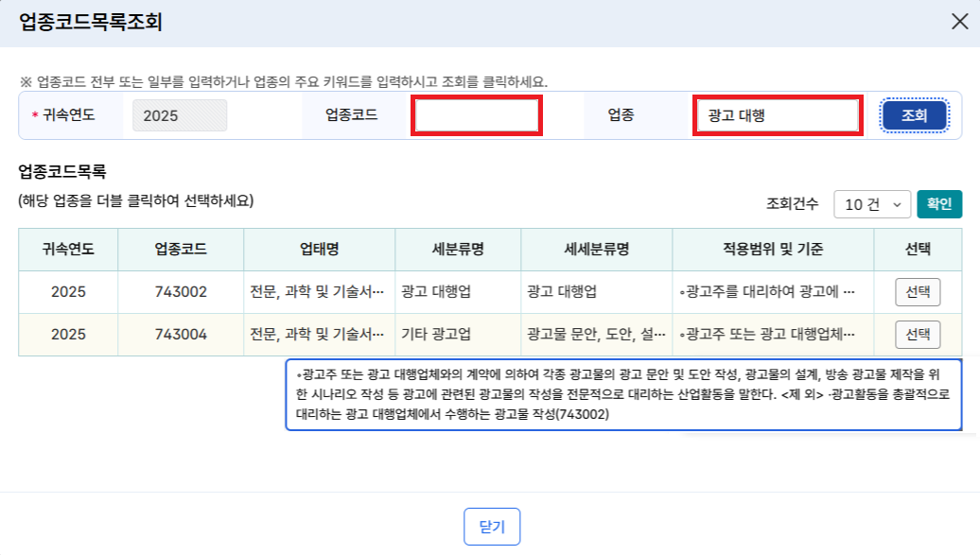Viewport: 980px width, 555px height.
Task: Click the 세분류명 column header
Action: (x=458, y=250)
